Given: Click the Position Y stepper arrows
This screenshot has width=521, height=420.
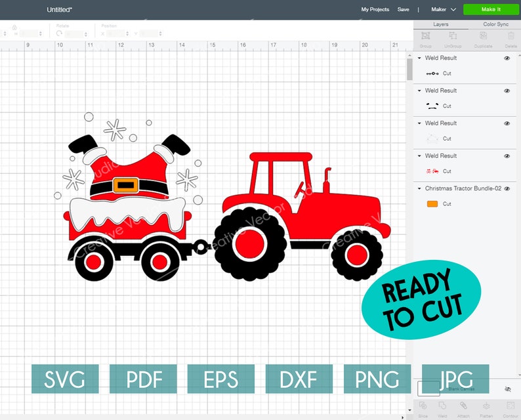Looking at the screenshot, I should click(x=161, y=33).
